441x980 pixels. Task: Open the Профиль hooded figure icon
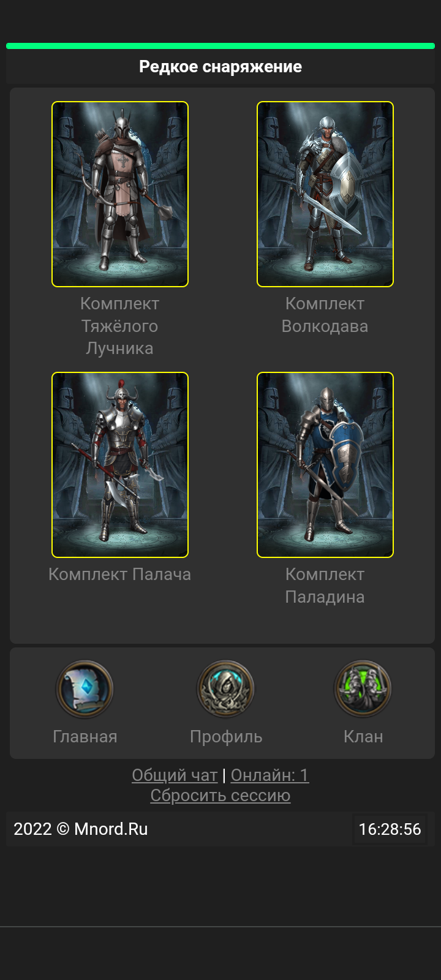(x=225, y=689)
